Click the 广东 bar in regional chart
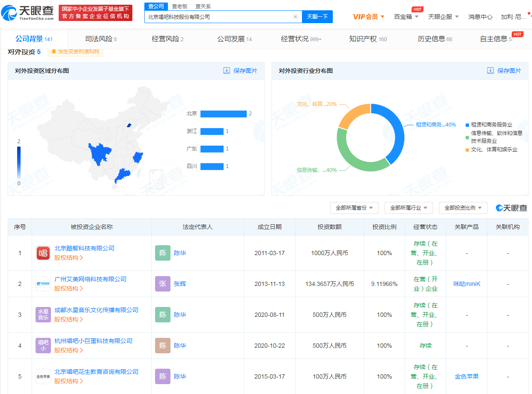532x394 pixels. [212, 149]
